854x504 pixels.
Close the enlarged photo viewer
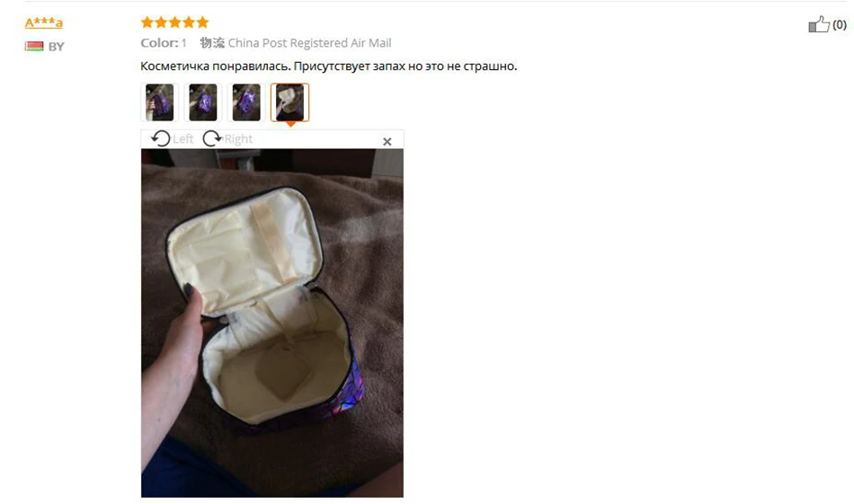point(387,142)
